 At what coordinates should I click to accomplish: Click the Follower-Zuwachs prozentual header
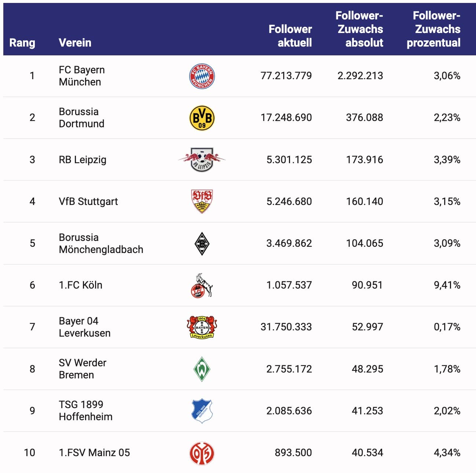(434, 29)
